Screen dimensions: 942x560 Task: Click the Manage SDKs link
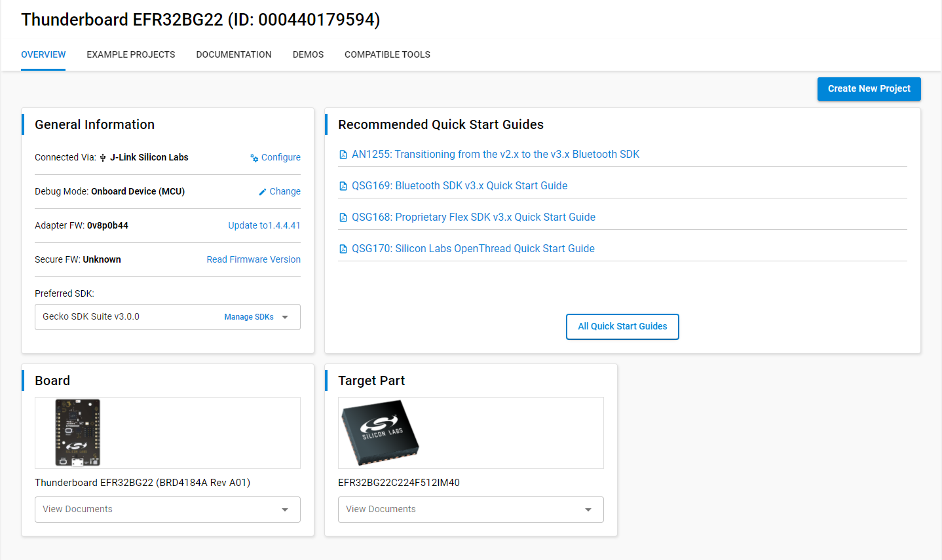click(x=249, y=317)
